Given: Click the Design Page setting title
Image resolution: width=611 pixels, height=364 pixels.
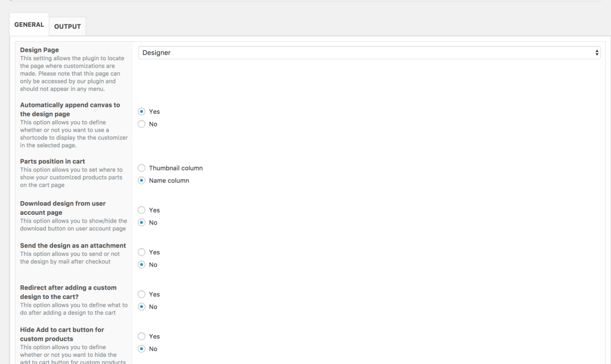Looking at the screenshot, I should [x=39, y=50].
